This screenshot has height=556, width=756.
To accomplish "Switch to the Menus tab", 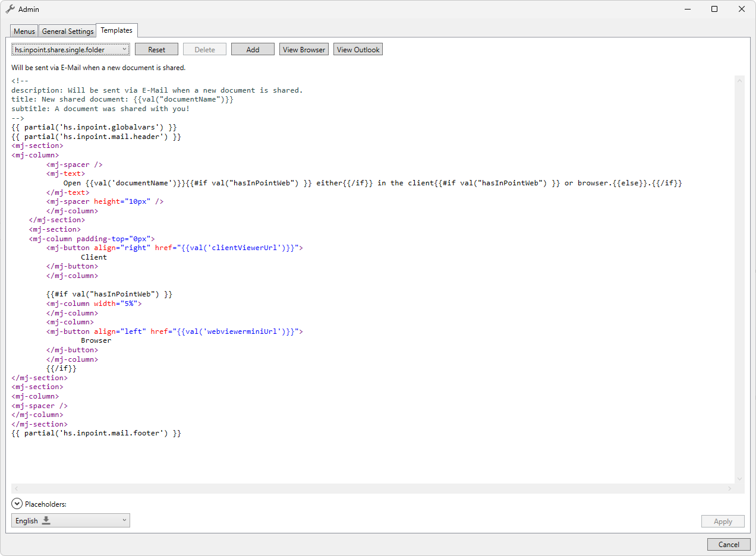I will point(24,31).
